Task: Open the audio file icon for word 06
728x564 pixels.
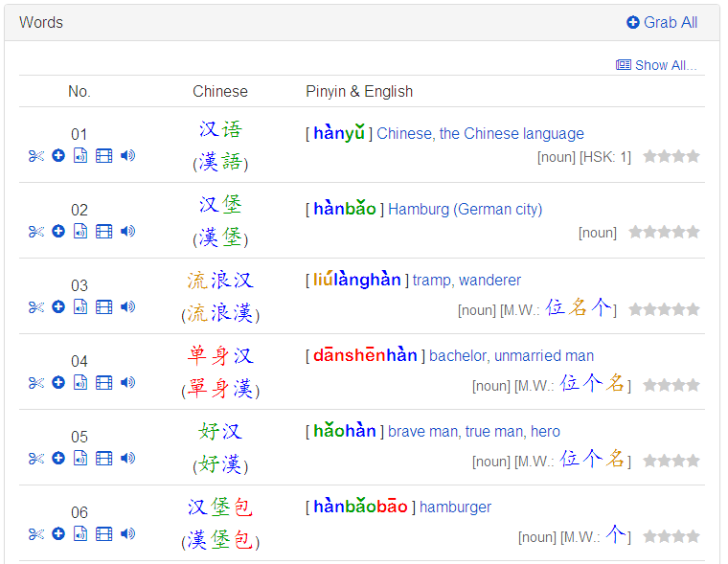Action: pyautogui.click(x=80, y=533)
